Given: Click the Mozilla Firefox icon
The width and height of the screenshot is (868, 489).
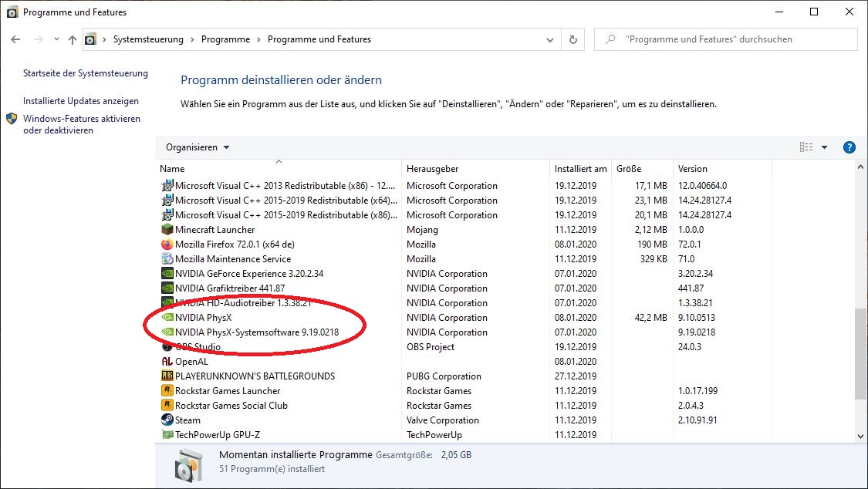Looking at the screenshot, I should 167,244.
